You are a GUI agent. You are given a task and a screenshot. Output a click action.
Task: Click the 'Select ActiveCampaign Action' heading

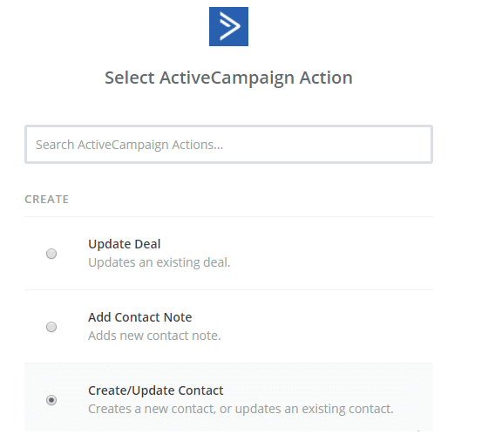click(x=228, y=78)
